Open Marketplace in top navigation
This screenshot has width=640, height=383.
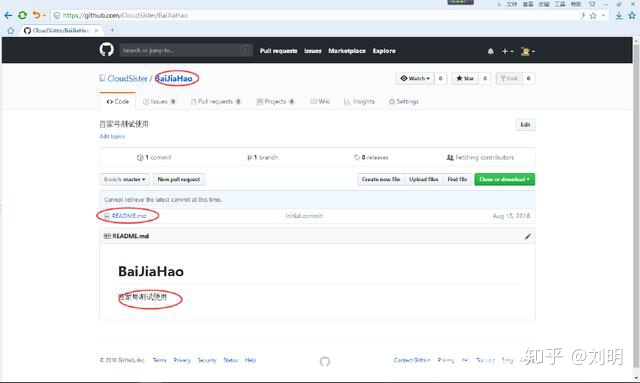(x=347, y=51)
